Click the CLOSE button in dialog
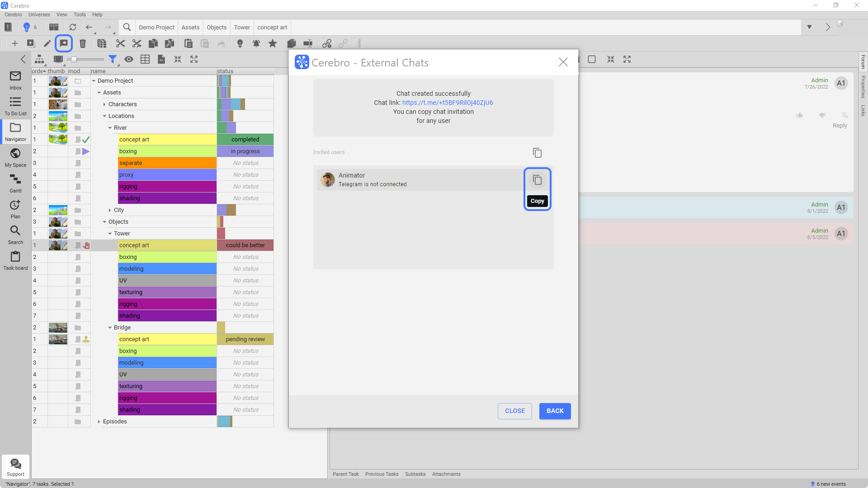This screenshot has height=488, width=868. pyautogui.click(x=515, y=411)
